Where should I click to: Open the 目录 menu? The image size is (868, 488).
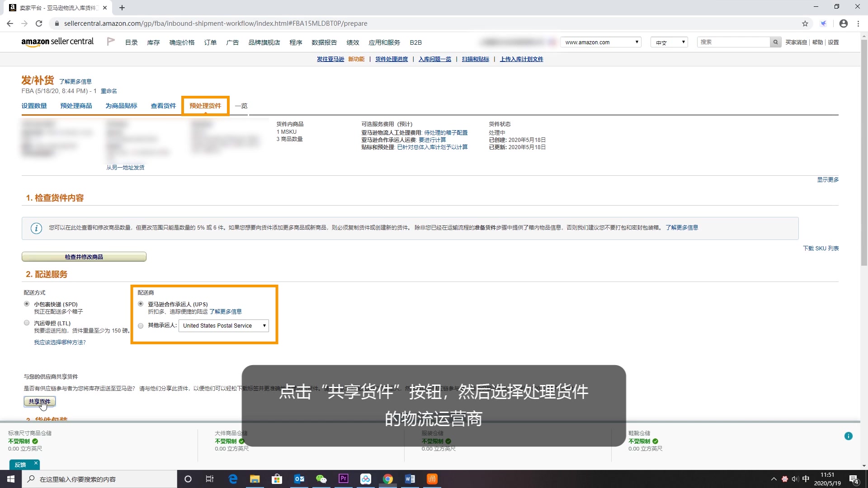(x=132, y=42)
